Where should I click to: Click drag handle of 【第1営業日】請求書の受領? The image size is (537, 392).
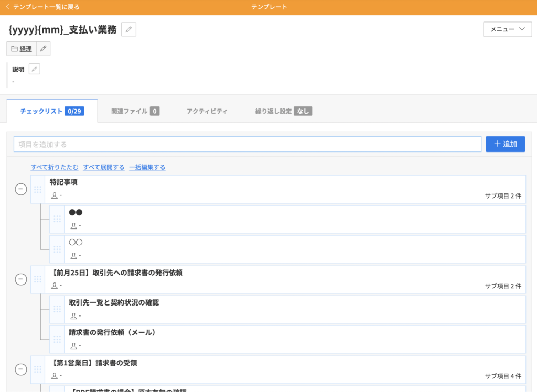pyautogui.click(x=38, y=369)
